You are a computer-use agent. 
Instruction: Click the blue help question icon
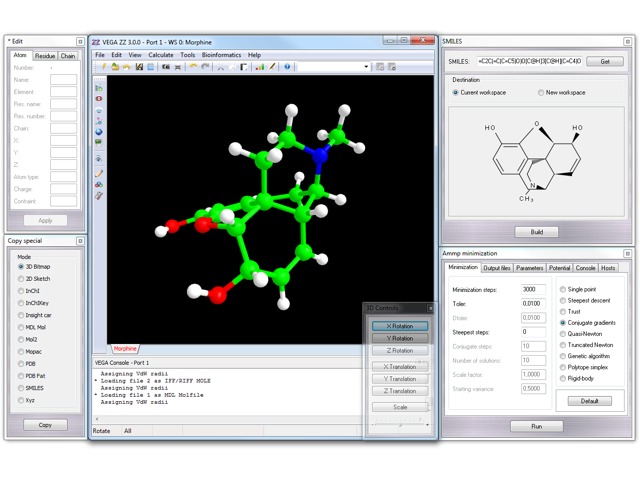tap(287, 67)
